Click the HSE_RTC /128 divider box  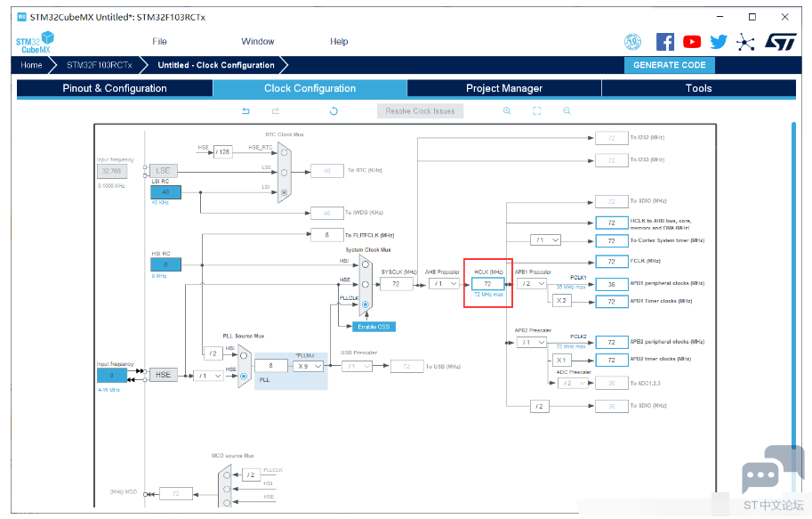(x=222, y=152)
